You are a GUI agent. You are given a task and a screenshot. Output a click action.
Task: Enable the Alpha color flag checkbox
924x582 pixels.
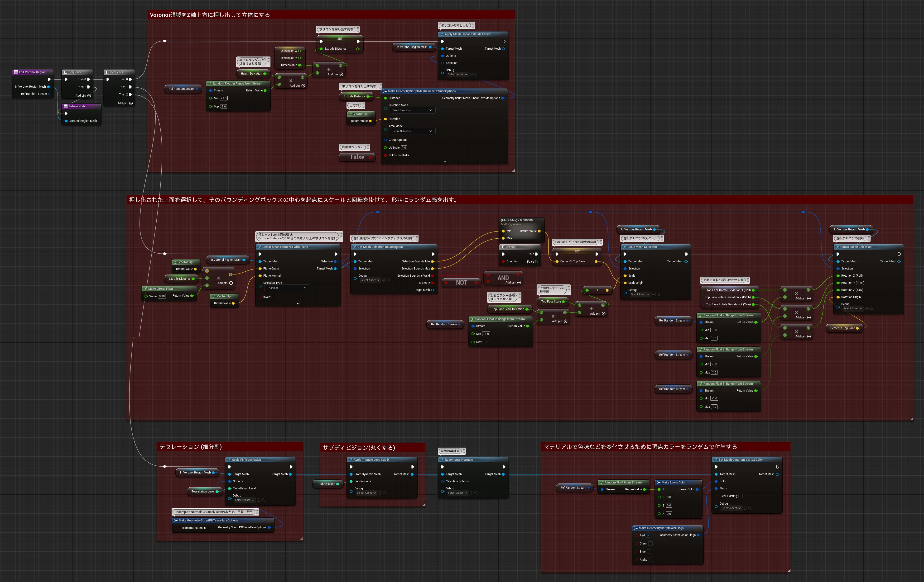[x=651, y=560]
